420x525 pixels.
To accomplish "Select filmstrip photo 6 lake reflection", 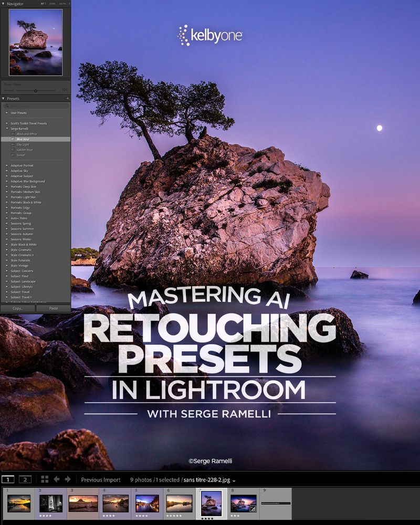I will pos(180,504).
